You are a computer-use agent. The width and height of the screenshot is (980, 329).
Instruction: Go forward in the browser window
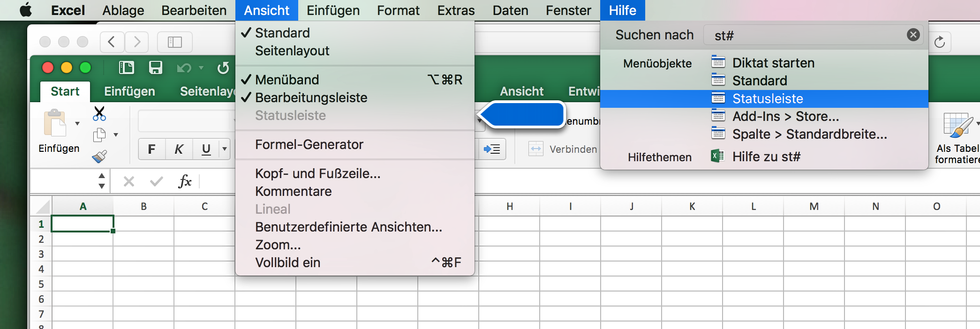[136, 42]
